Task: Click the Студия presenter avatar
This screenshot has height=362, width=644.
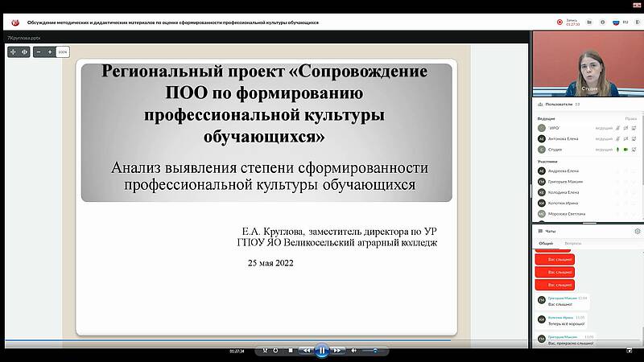Action: pos(542,150)
